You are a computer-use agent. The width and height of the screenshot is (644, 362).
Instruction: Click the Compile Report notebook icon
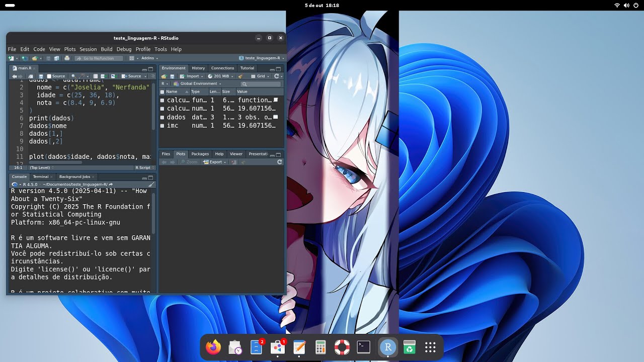(95, 76)
